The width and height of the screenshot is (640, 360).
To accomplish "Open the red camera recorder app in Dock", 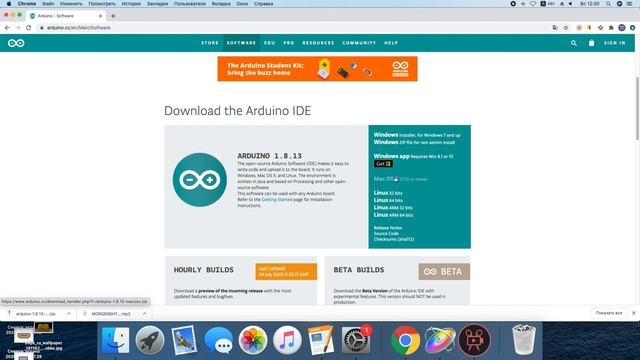I will tap(474, 340).
